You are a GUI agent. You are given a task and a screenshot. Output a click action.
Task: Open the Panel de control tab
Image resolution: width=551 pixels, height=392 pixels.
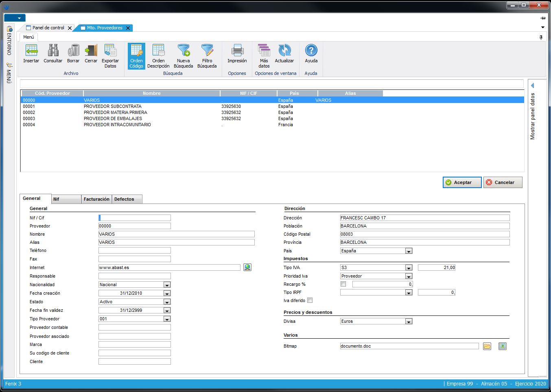tap(48, 28)
